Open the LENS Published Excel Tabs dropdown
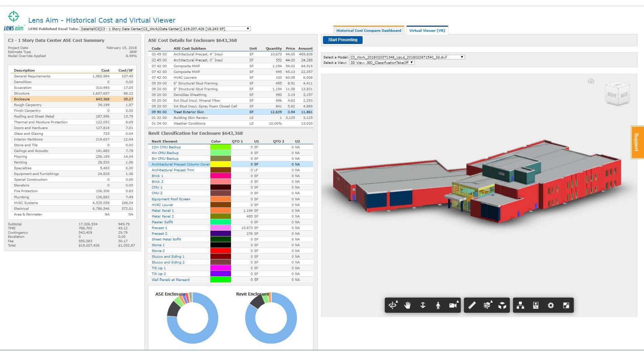 [165, 29]
